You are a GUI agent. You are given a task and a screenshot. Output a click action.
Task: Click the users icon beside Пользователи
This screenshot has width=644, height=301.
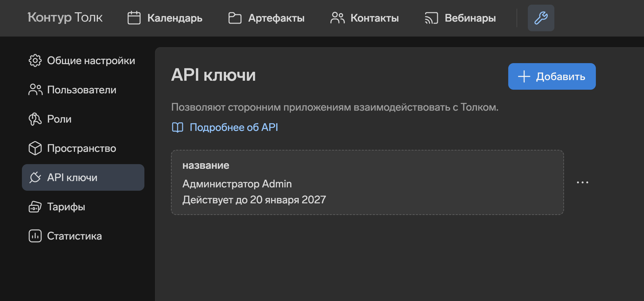tap(35, 90)
